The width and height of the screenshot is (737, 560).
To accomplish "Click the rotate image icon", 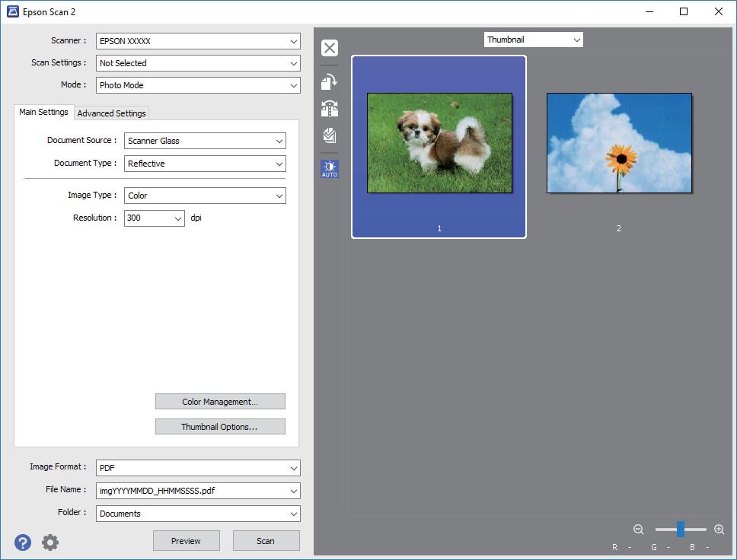I will [x=330, y=81].
